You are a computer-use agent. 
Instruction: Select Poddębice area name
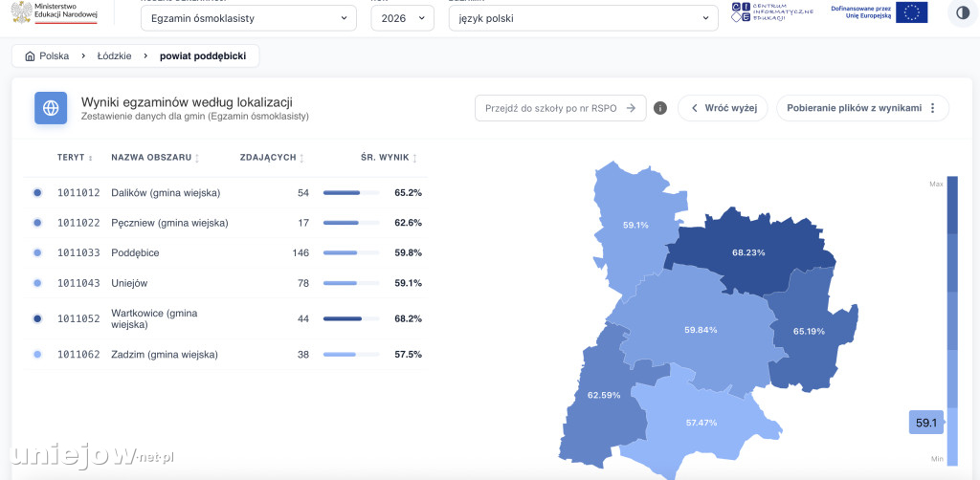tap(135, 252)
